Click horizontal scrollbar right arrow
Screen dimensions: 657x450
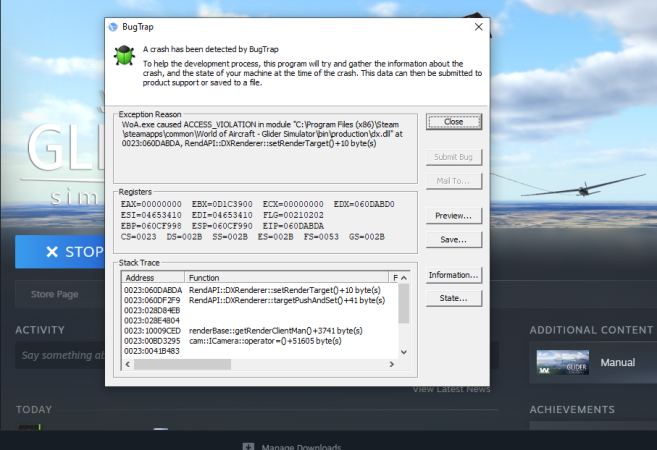(x=392, y=364)
